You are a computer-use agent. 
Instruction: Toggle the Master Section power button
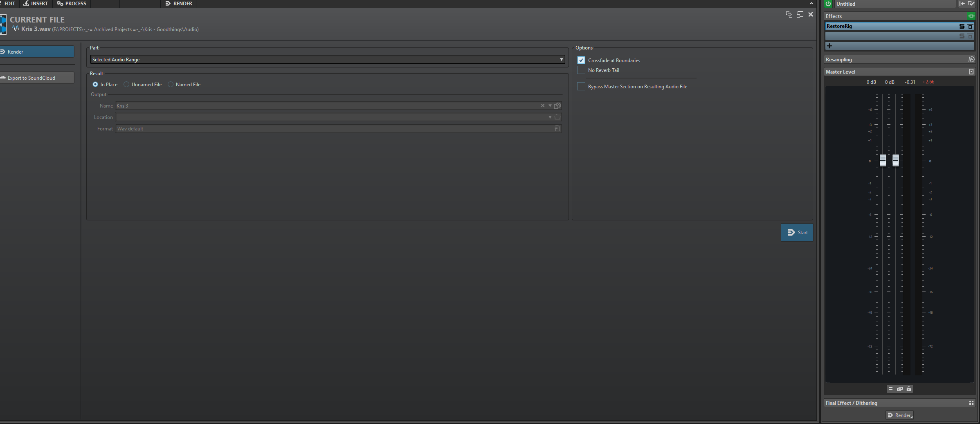[x=828, y=4]
